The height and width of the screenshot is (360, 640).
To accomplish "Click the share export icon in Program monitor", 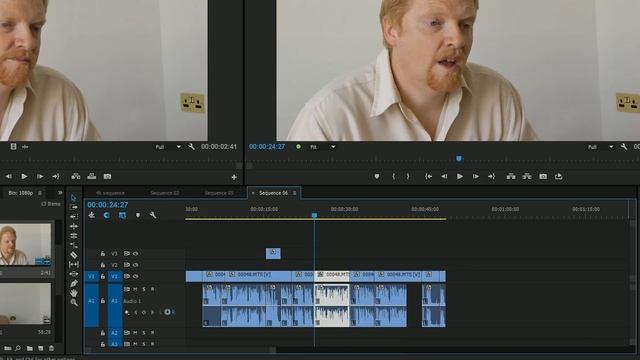I will [558, 176].
